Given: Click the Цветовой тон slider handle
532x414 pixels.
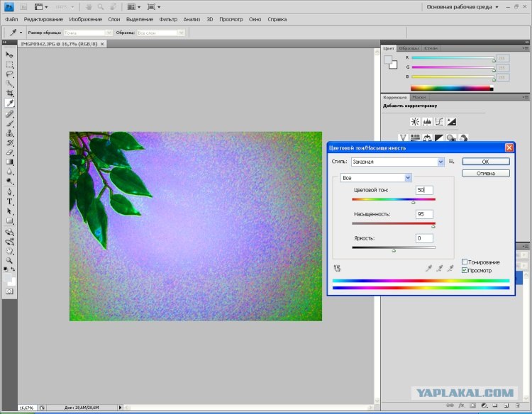Looking at the screenshot, I should [414, 202].
